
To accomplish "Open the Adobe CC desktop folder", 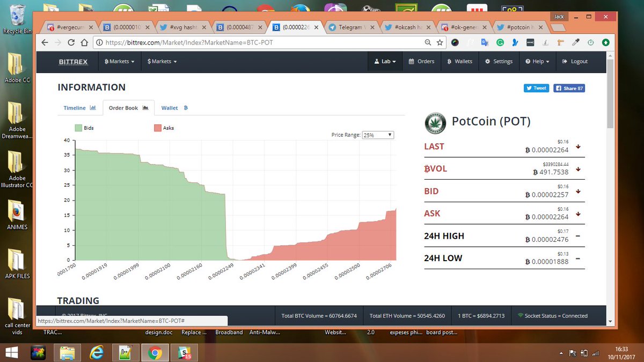I will (16, 67).
